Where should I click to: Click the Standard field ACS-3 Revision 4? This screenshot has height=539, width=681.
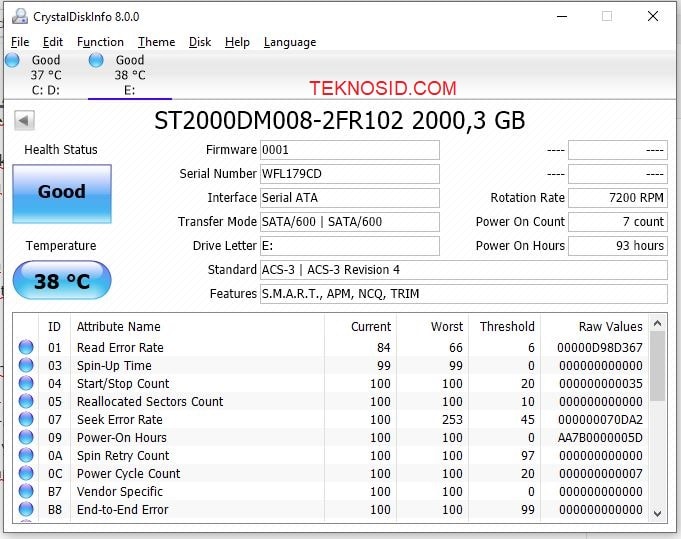pos(463,270)
